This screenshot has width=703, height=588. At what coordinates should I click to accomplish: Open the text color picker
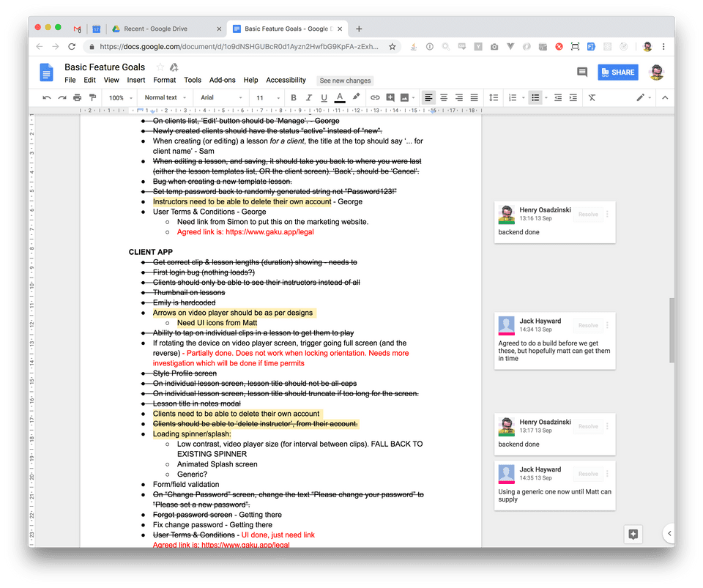(340, 97)
